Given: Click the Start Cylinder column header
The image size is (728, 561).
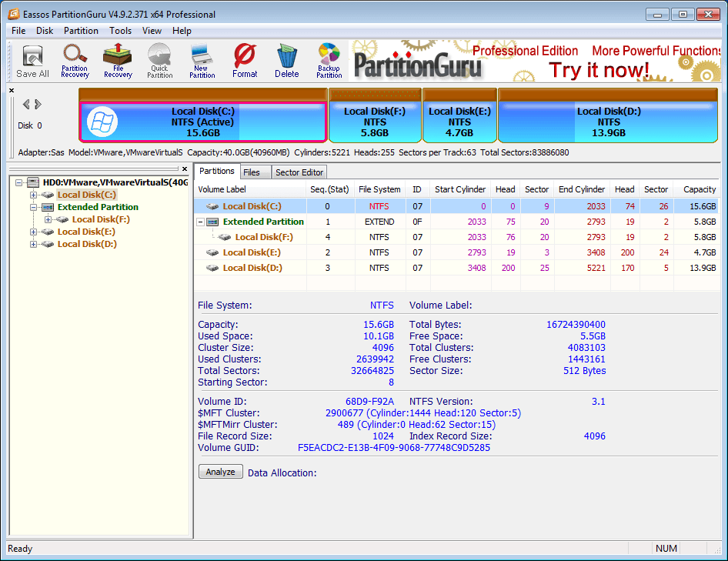Looking at the screenshot, I should click(459, 189).
